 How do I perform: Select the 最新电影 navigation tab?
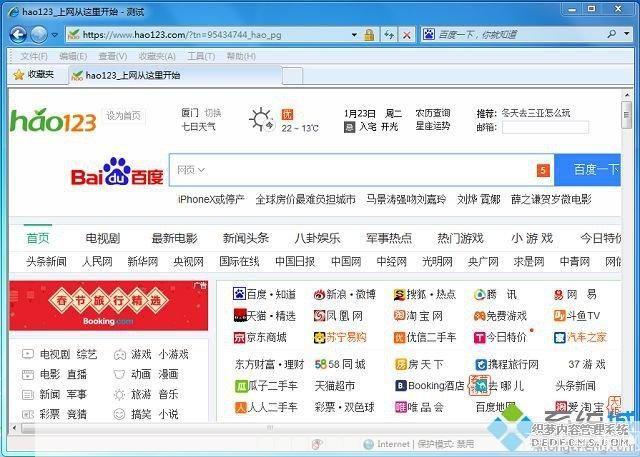tap(174, 238)
